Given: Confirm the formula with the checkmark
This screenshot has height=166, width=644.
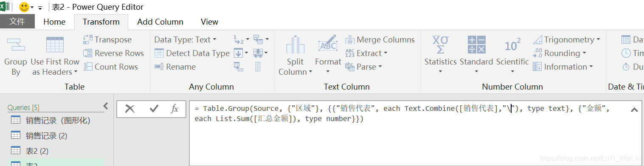Looking at the screenshot, I should pos(154,109).
